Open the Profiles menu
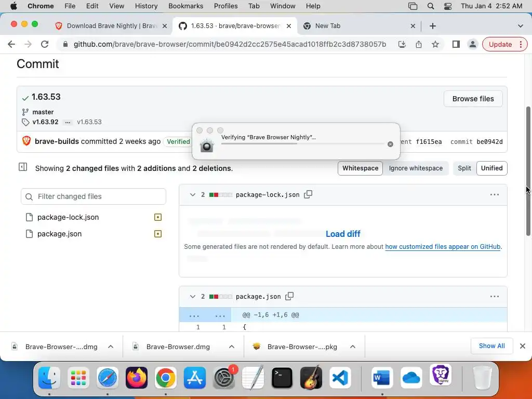 click(x=225, y=6)
